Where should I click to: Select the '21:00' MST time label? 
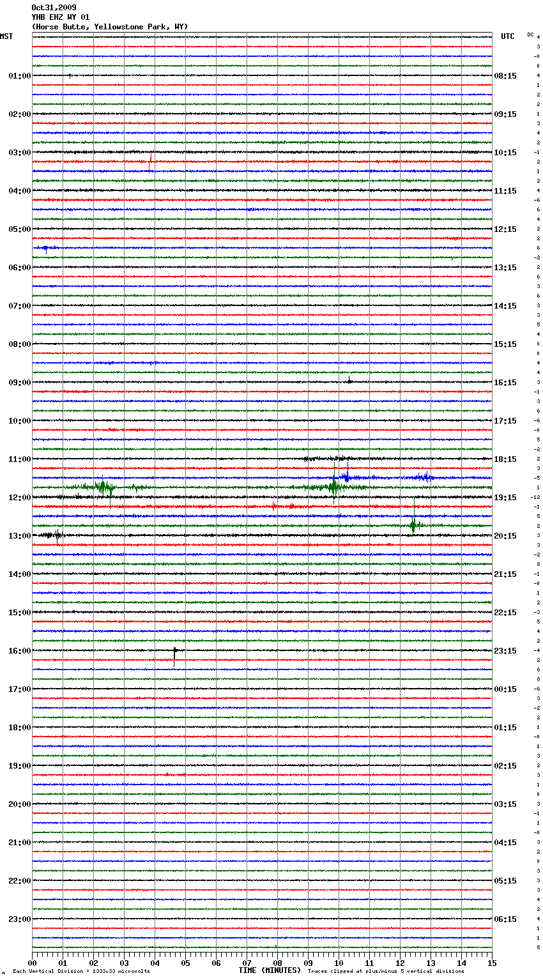[20, 843]
